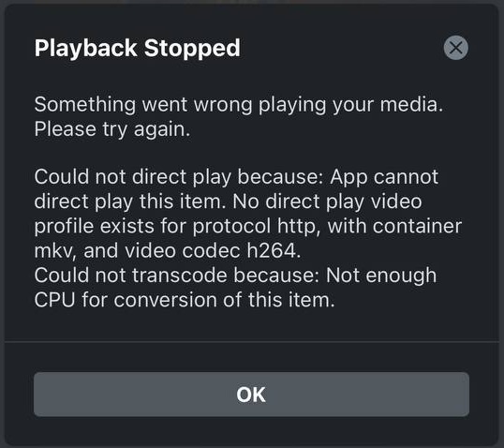The height and width of the screenshot is (448, 504).
Task: Click the 'No direct play video' phrase
Action: point(327,202)
